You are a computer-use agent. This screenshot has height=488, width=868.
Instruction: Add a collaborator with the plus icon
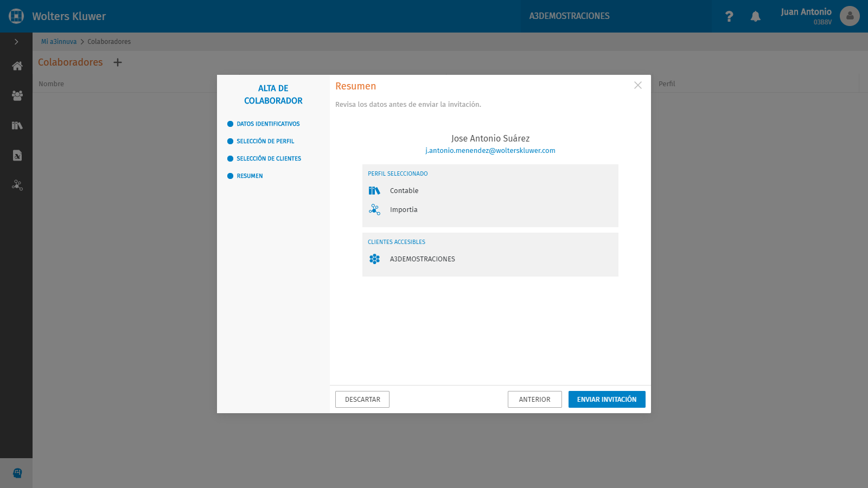tap(118, 62)
